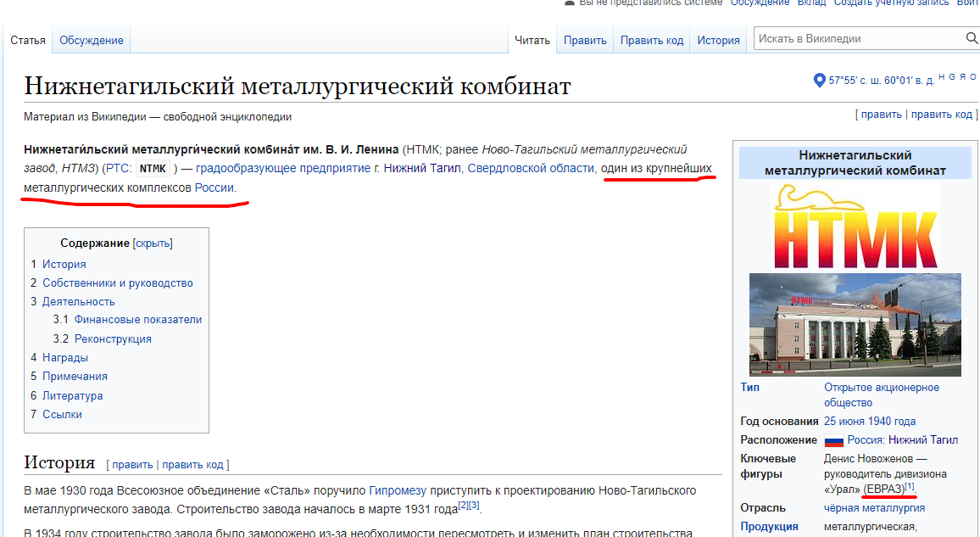
Task: Click the map pin coordinates icon
Action: [x=820, y=80]
